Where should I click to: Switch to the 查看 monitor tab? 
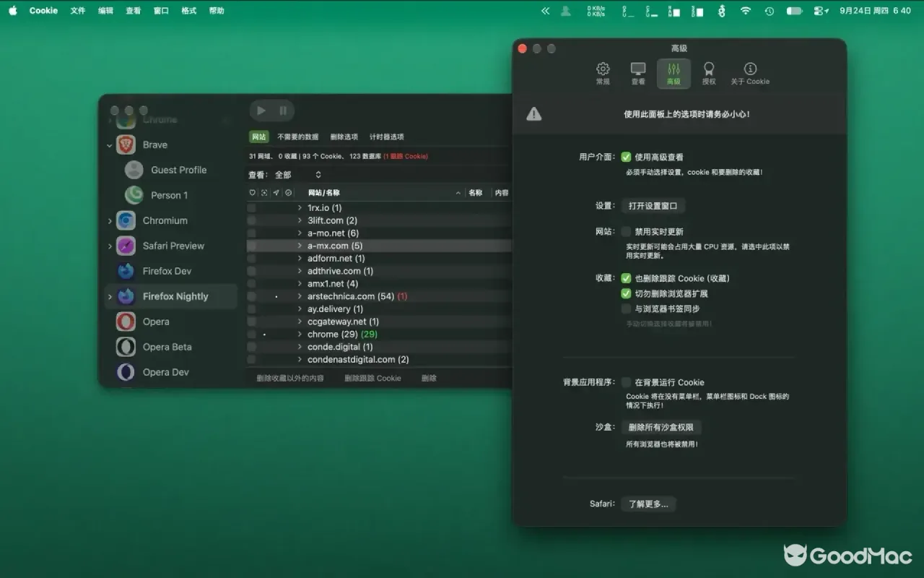(x=638, y=74)
